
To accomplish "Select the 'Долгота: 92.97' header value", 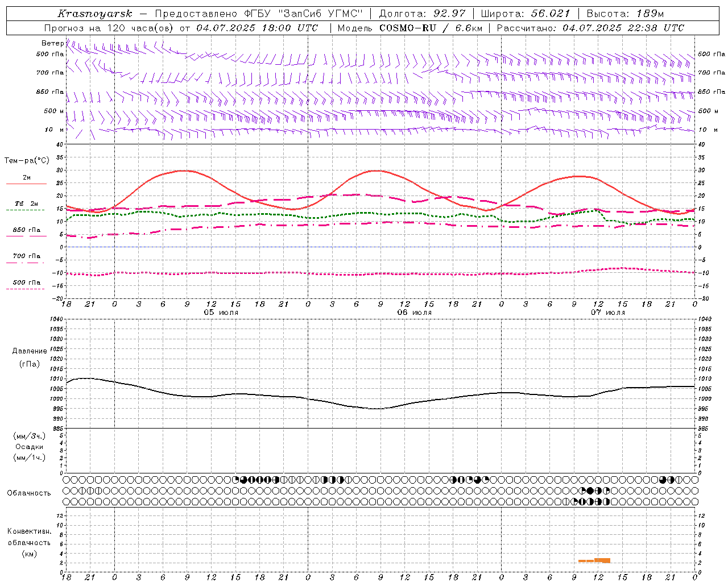I will click(x=421, y=14).
